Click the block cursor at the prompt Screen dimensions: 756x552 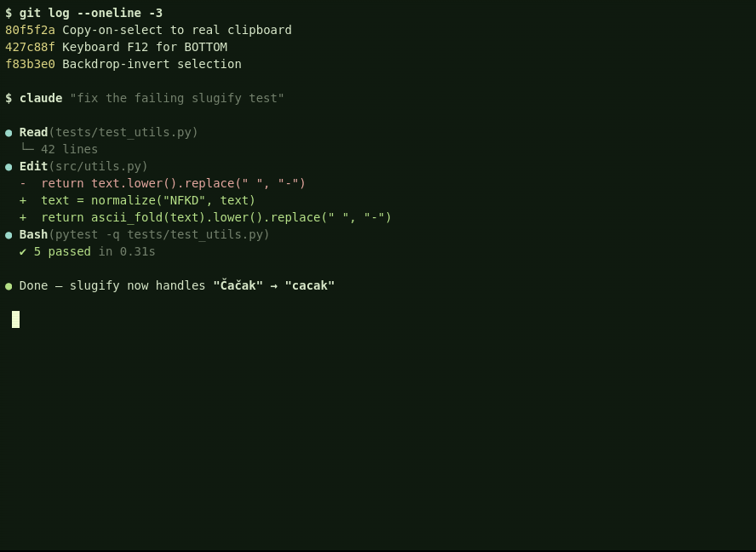click(16, 319)
